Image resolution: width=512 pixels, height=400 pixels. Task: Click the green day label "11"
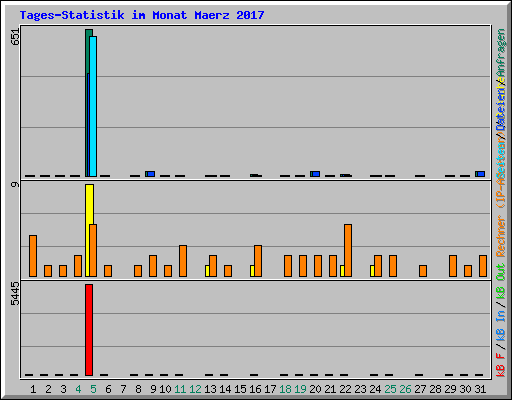click(x=180, y=389)
